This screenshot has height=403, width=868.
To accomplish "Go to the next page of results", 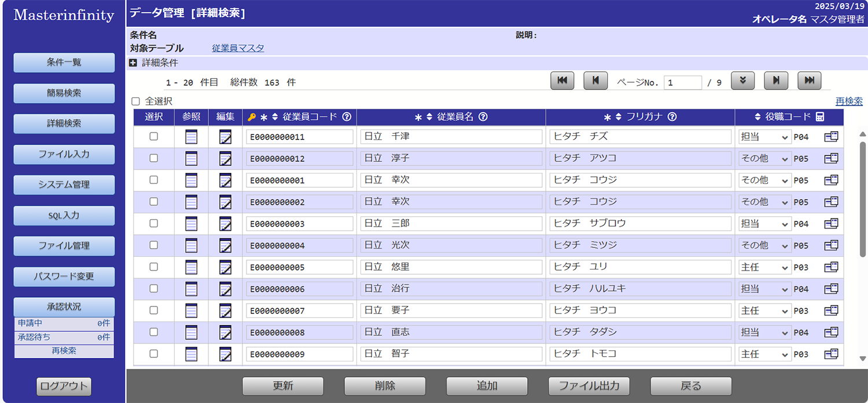I will 776,81.
